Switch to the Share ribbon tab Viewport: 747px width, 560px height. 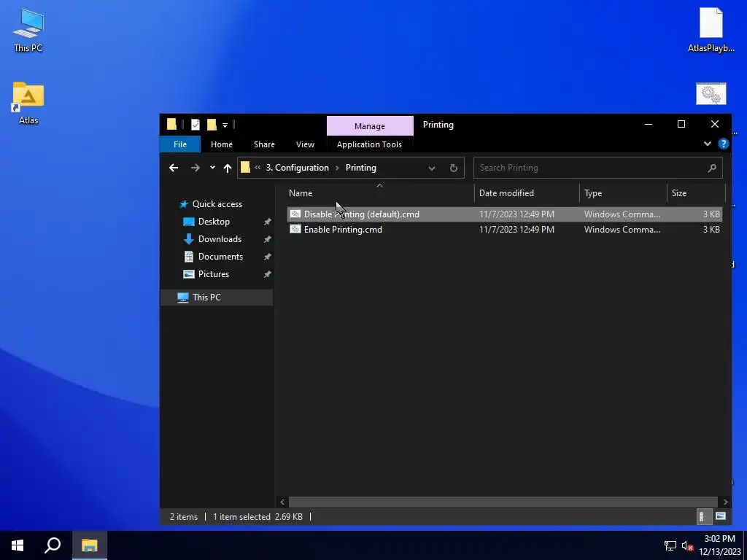point(264,144)
